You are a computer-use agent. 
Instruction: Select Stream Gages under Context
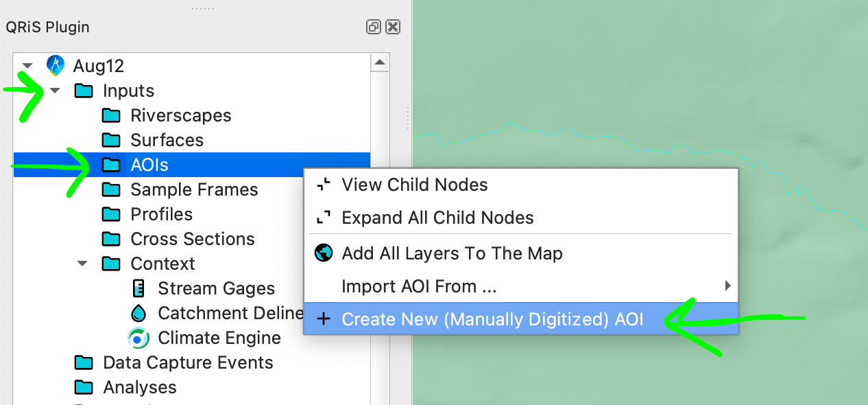point(216,289)
